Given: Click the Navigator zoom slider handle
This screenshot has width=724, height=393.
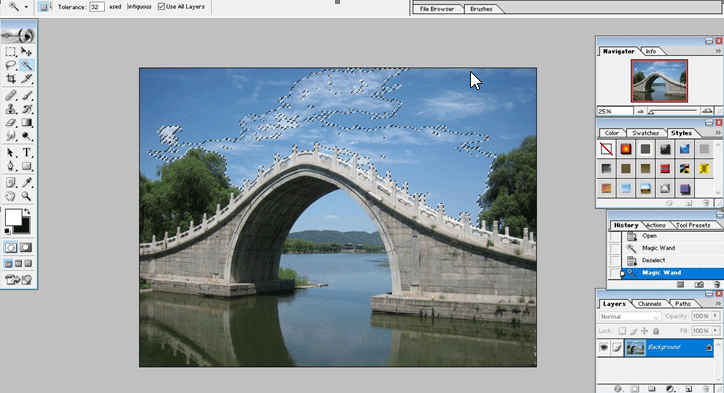Looking at the screenshot, I should coord(652,112).
